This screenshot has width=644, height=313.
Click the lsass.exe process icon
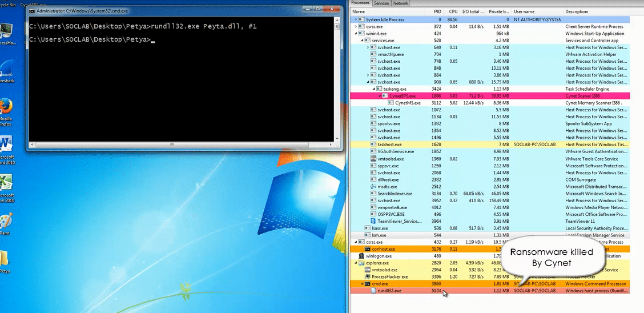click(x=368, y=228)
